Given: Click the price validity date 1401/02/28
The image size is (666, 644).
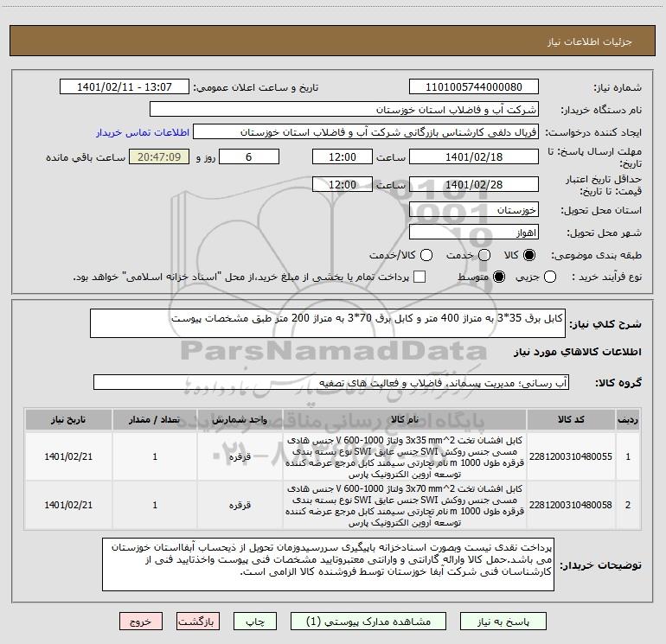Looking at the screenshot, I should tap(474, 184).
